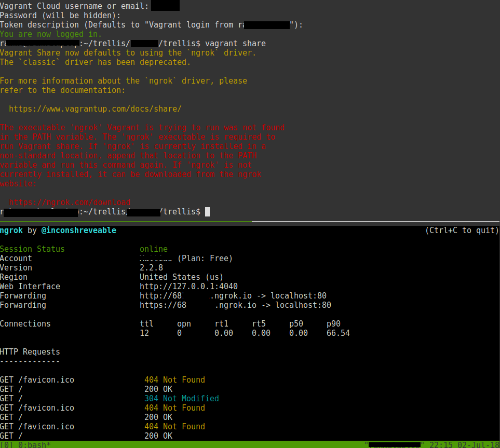
Task: Click the https ngrok.io forwarding address
Action: 198,305
